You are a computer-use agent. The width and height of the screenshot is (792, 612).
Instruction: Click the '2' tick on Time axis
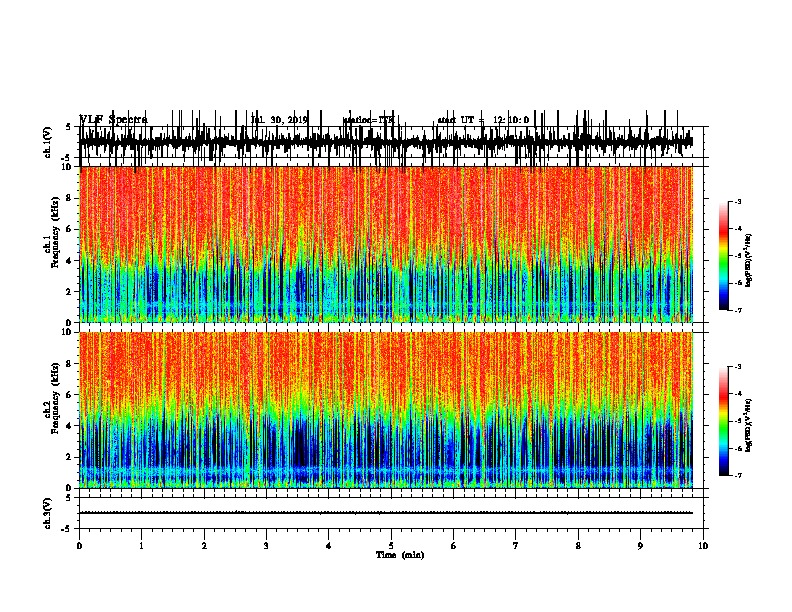click(204, 546)
